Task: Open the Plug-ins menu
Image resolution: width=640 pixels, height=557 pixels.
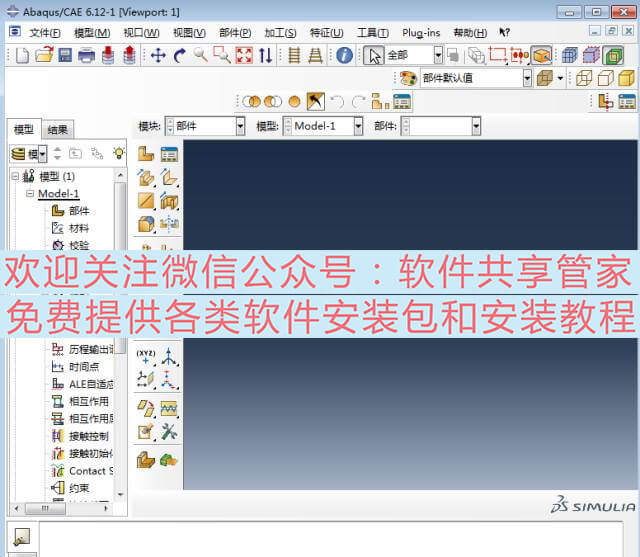Action: tap(421, 33)
